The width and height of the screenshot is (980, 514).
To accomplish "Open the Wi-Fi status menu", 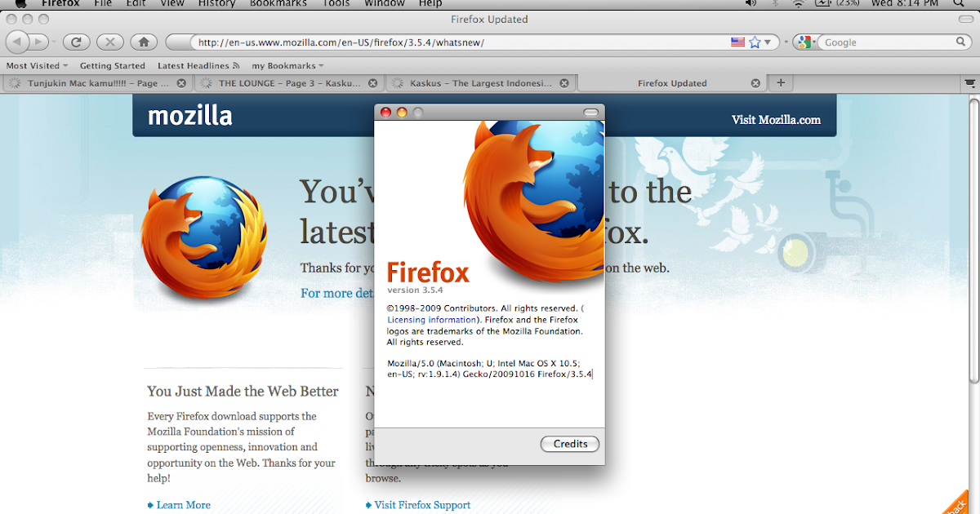I will (x=798, y=3).
